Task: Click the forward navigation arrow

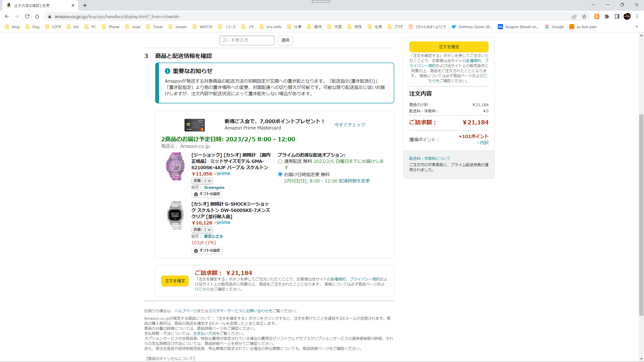Action: (17, 16)
